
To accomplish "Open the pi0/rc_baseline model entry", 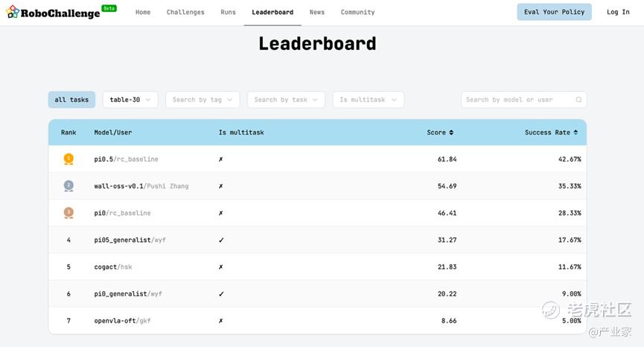I will pos(122,213).
